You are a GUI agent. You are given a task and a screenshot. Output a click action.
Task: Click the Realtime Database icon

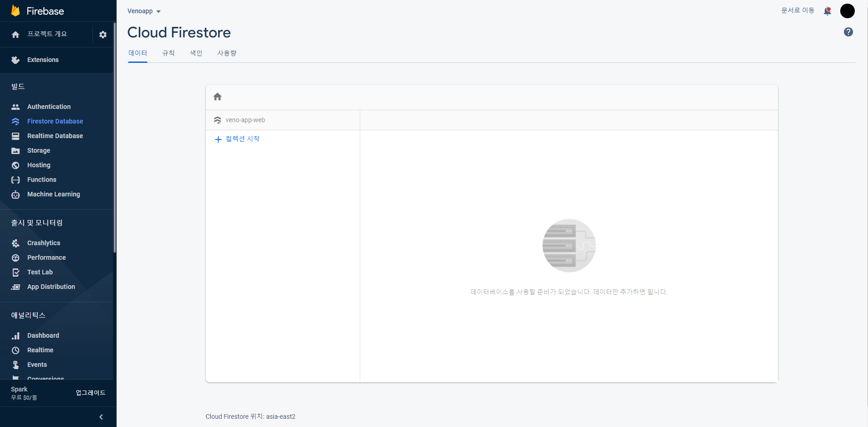pos(15,136)
